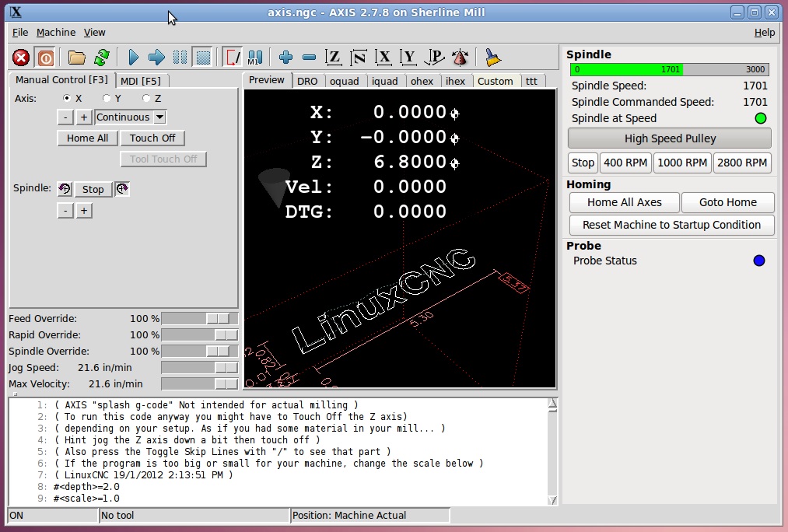Step to the next program line
This screenshot has width=788, height=532.
pos(156,58)
